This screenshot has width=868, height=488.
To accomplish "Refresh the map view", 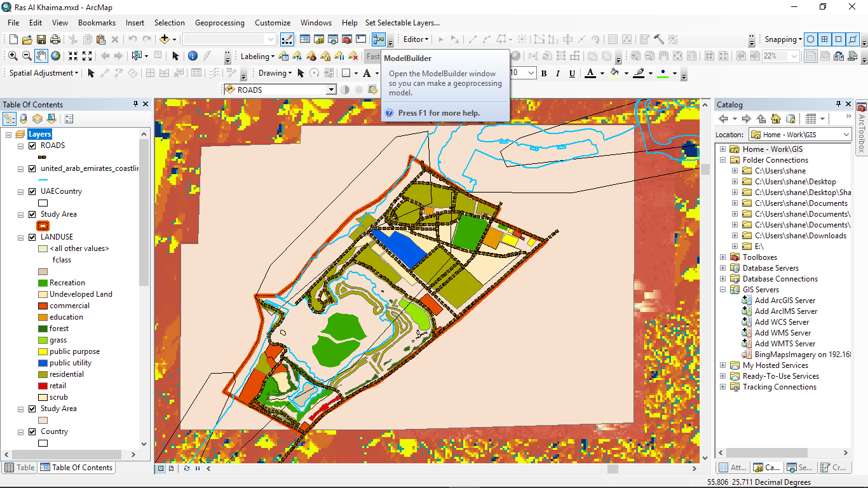I will pos(186,468).
